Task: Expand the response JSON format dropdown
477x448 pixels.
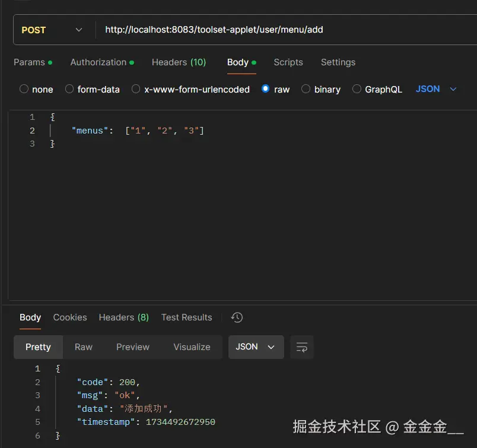Action: tap(256, 347)
